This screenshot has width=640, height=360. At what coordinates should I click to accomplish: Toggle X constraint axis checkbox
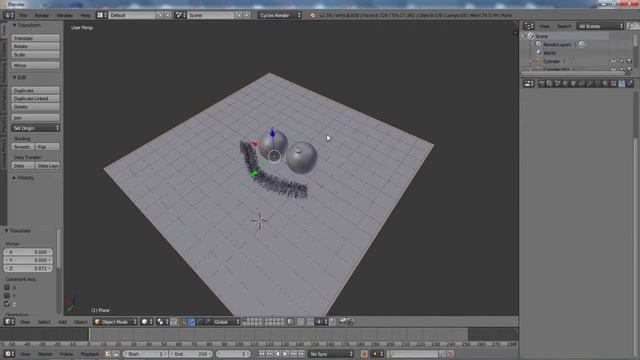[7, 287]
